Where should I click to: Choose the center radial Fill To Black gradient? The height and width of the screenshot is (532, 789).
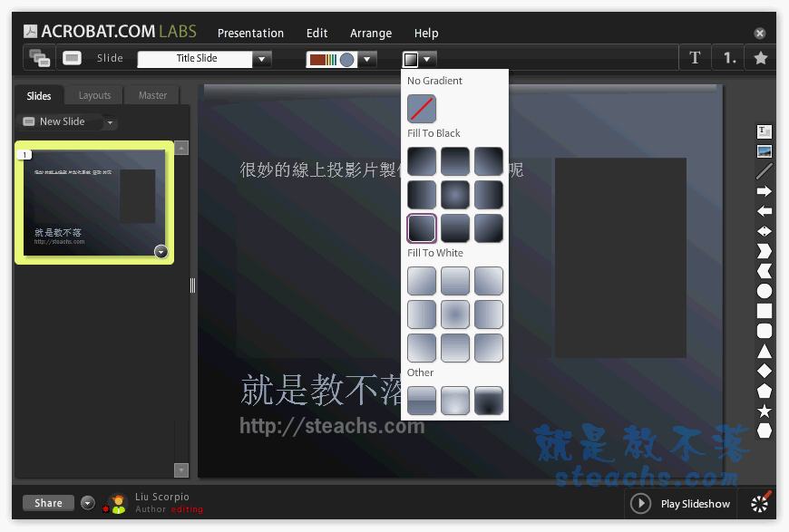point(455,195)
